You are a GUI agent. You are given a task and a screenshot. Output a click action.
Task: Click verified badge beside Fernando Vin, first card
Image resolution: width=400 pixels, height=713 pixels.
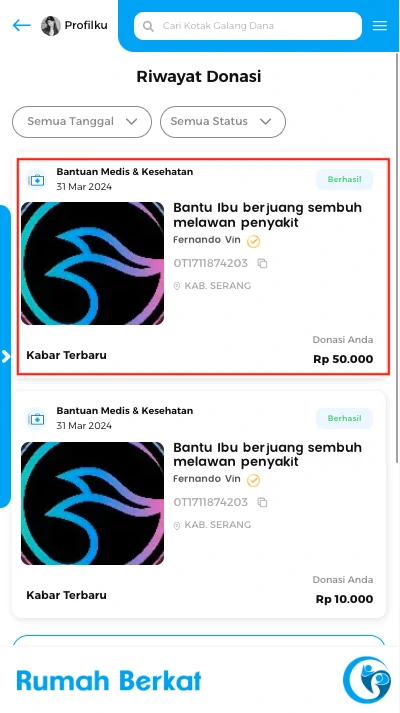click(x=253, y=241)
